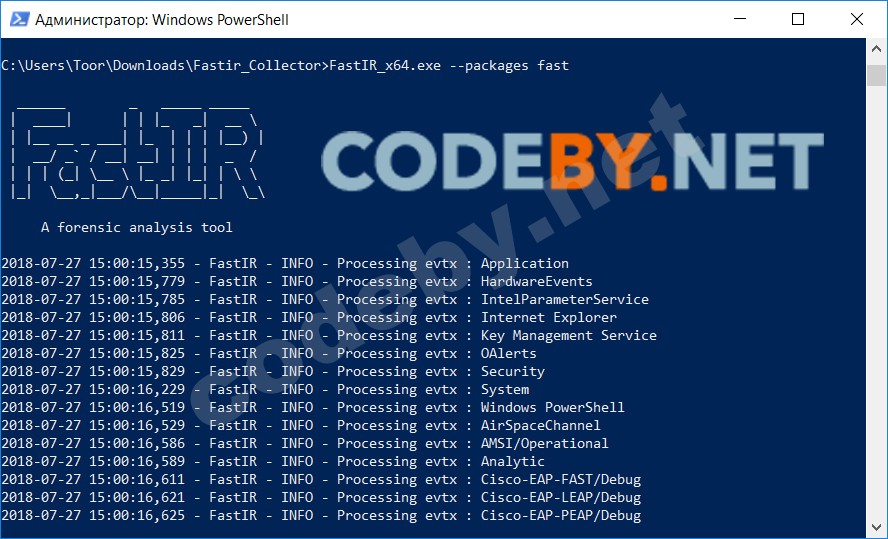The image size is (888, 539).
Task: Click the command 'FastIR_x64.exe --packages fast'
Action: (x=449, y=66)
